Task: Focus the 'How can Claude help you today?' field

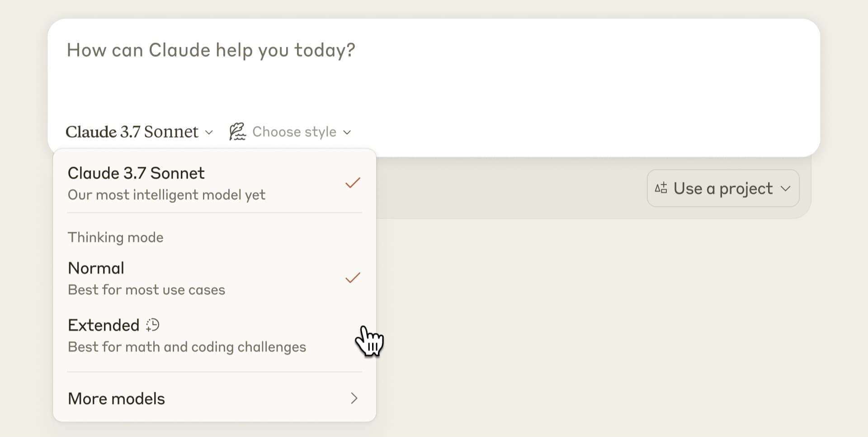Action: 211,50
